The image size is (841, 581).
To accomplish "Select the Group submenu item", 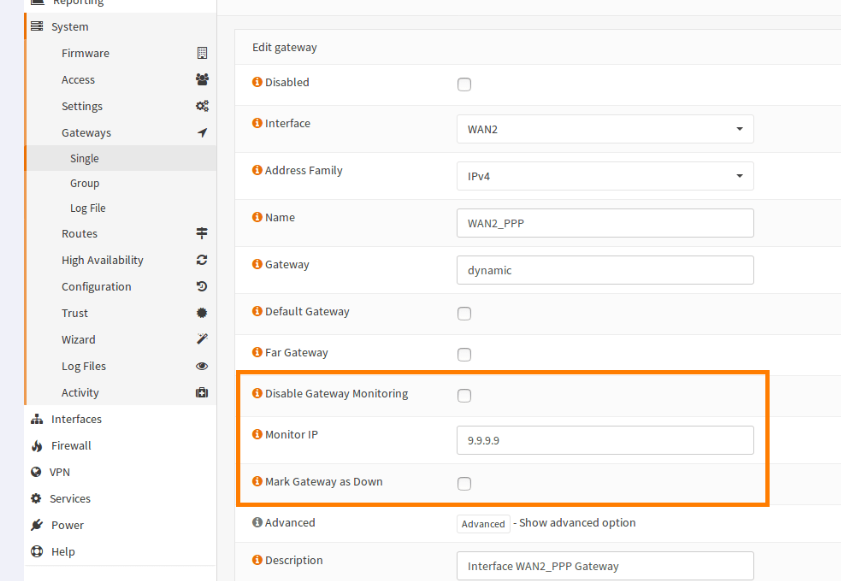I will 84,183.
